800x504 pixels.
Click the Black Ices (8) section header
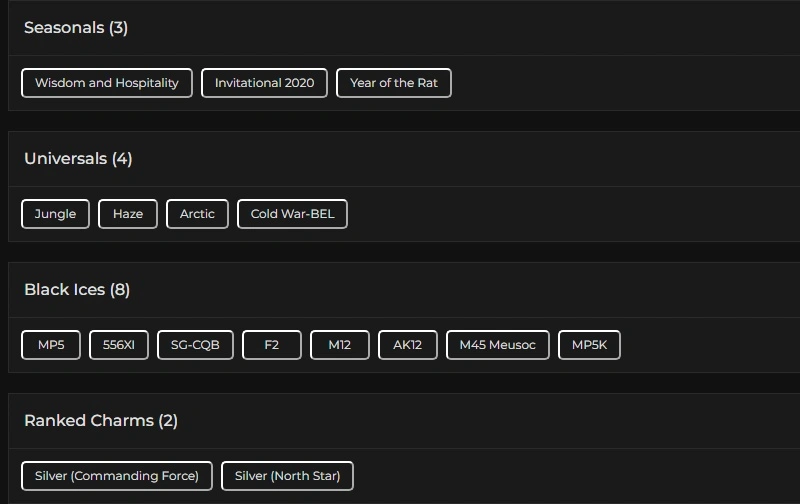click(77, 290)
